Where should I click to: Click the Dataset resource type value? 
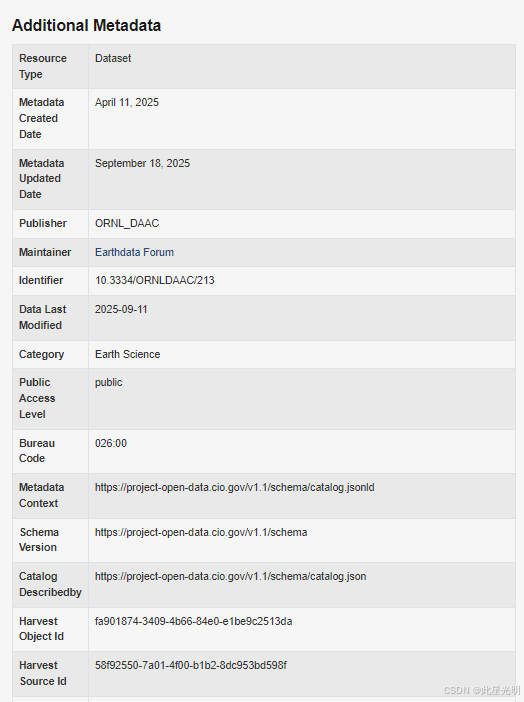pos(113,58)
